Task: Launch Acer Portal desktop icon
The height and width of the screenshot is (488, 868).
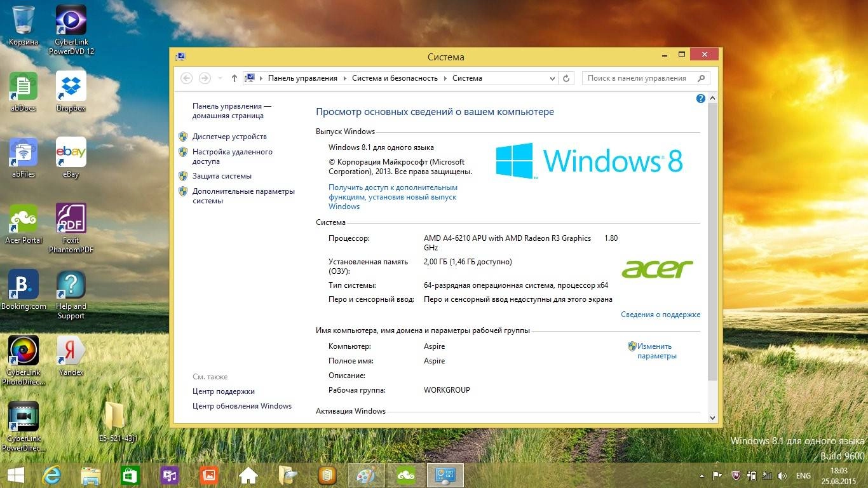Action: pyautogui.click(x=24, y=224)
